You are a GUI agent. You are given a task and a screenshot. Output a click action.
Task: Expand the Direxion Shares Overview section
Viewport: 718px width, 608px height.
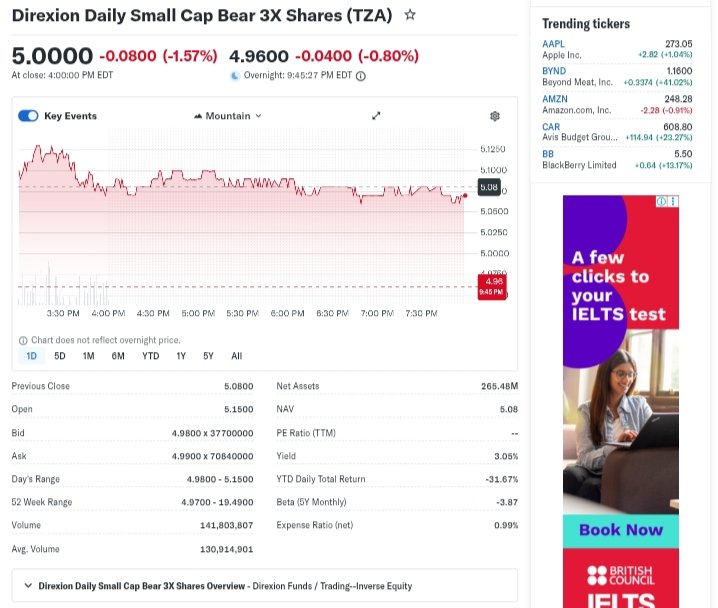(x=26, y=586)
